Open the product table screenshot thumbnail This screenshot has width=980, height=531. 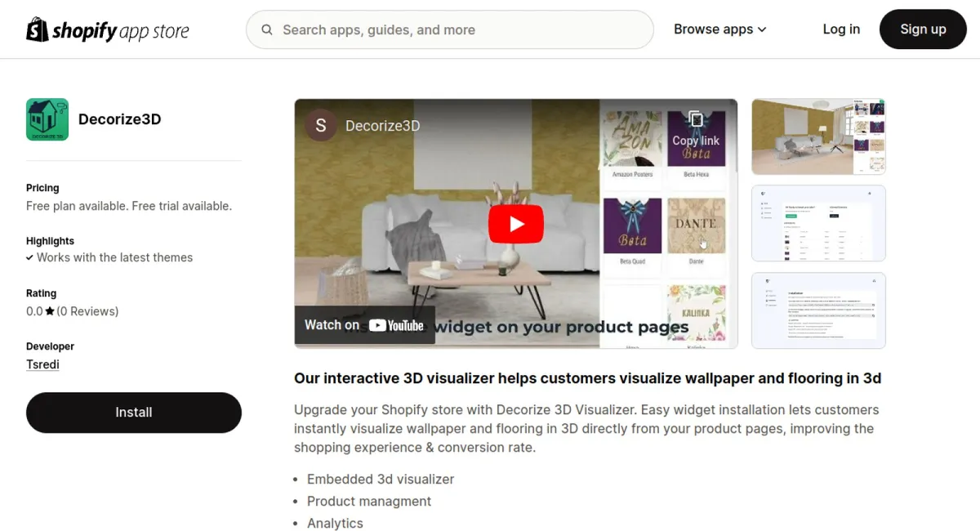[x=818, y=223]
